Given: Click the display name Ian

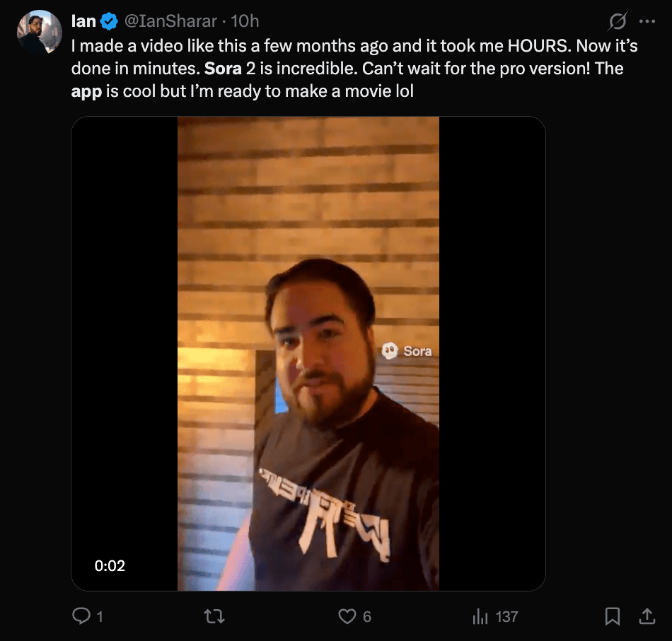Looking at the screenshot, I should (83, 21).
